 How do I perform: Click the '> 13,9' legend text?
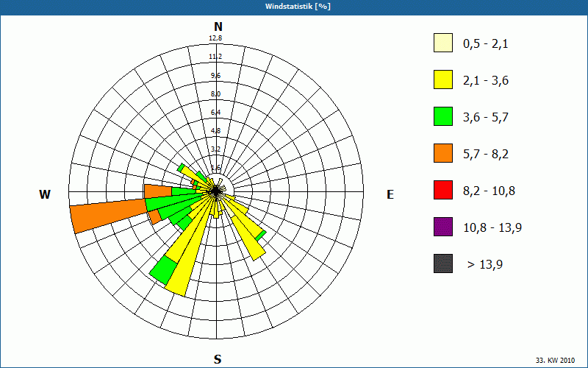coord(485,265)
